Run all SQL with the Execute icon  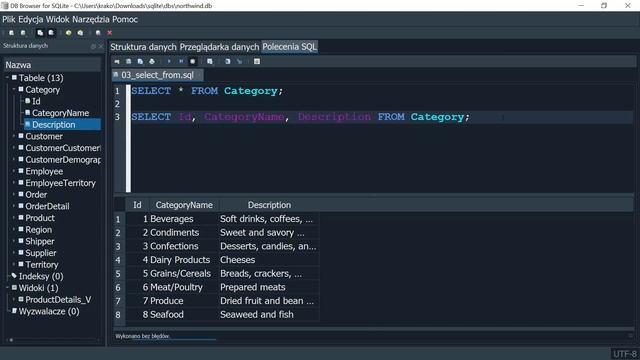169,62
